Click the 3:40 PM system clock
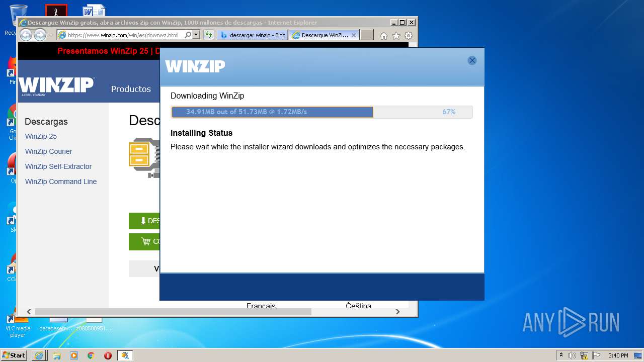 [x=618, y=355]
